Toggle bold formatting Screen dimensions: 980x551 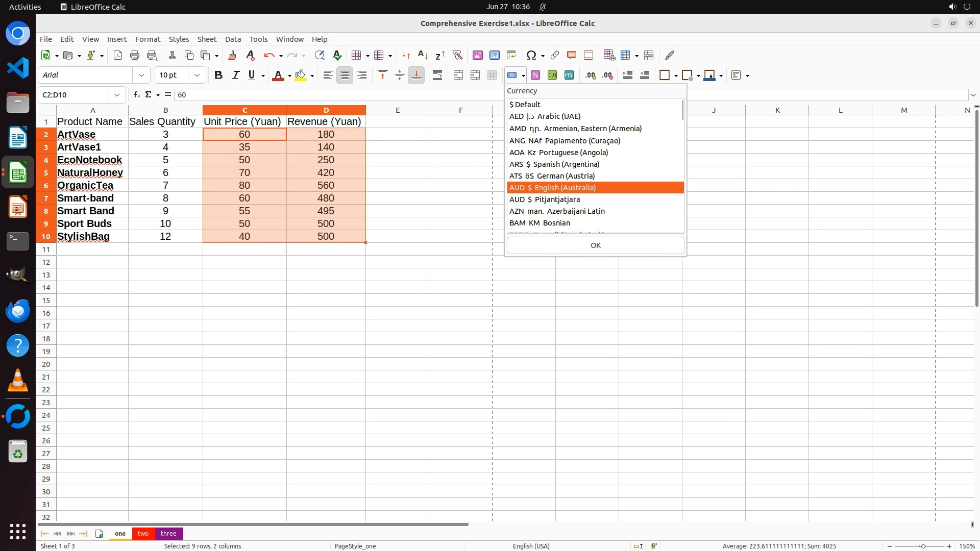pos(218,76)
